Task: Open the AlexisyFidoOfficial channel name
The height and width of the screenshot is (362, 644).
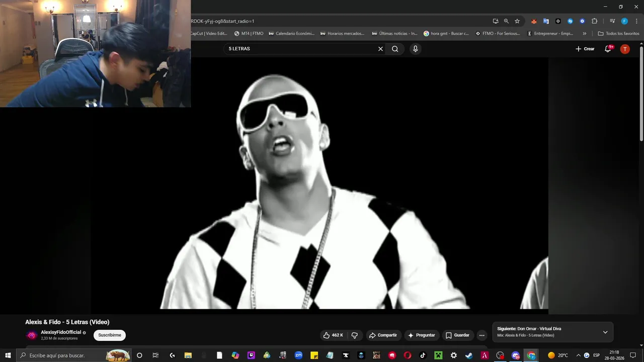Action: click(61, 332)
